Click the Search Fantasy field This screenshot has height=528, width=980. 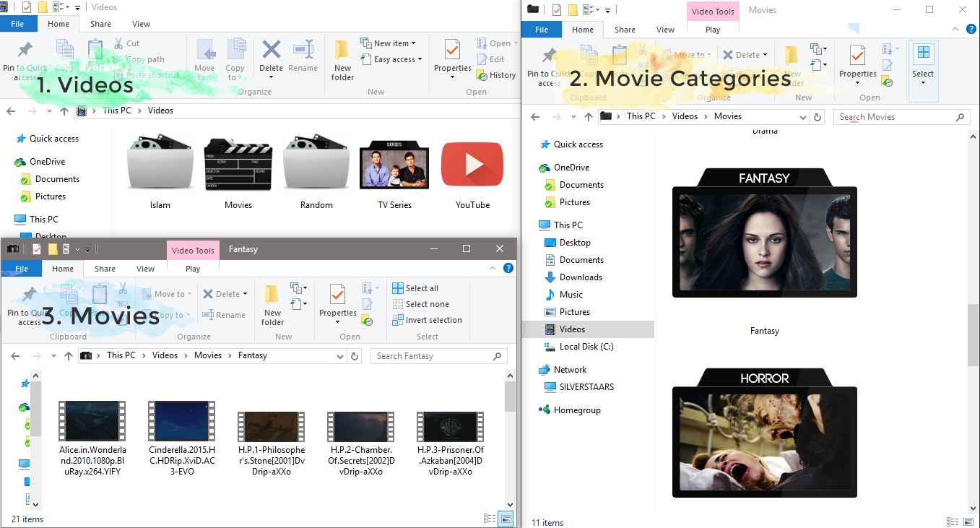[439, 356]
